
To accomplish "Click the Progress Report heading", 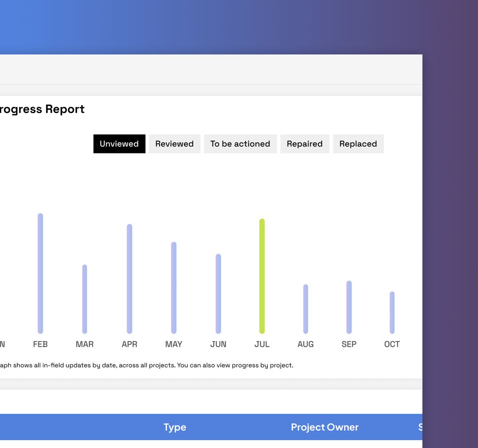I will 42,109.
